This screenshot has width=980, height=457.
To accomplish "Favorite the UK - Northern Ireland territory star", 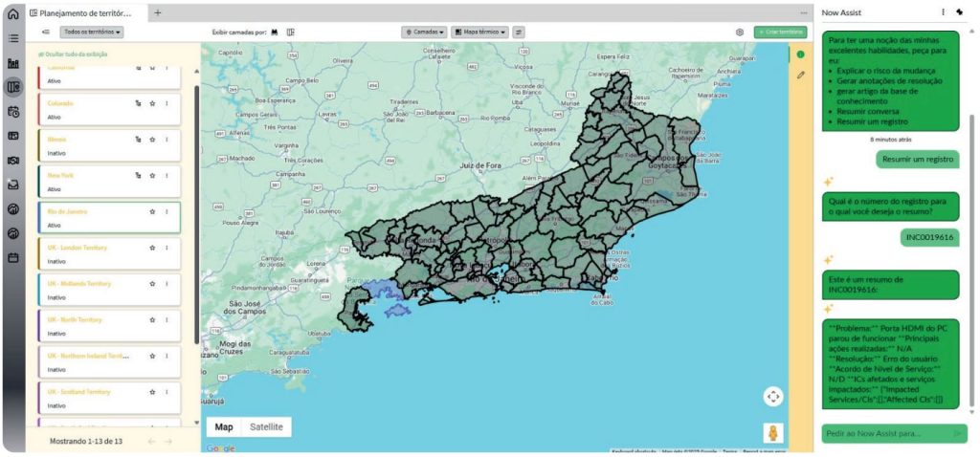I will 152,356.
